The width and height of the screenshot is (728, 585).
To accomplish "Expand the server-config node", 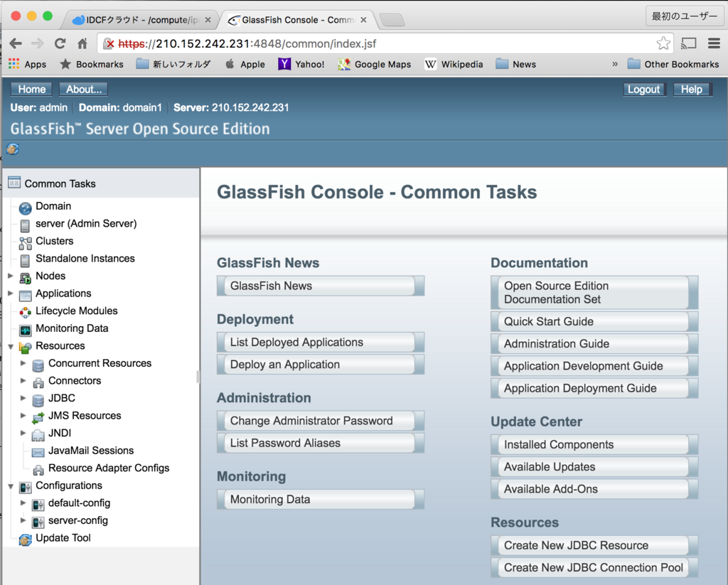I will click(23, 520).
